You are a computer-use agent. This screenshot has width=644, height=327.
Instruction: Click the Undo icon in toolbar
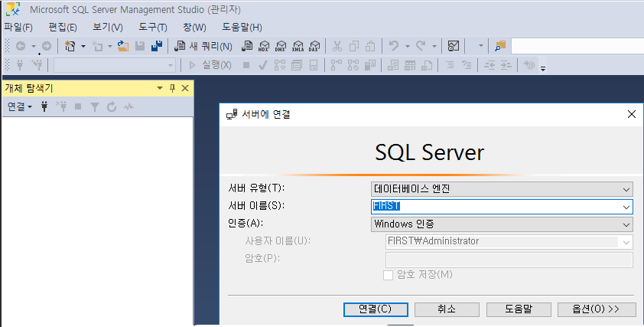[x=394, y=46]
